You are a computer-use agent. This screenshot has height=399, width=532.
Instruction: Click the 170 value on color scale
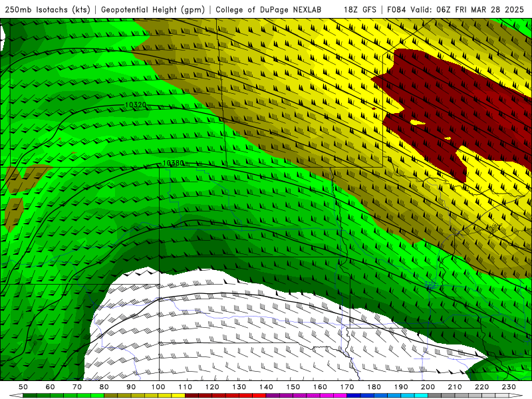coord(347,387)
